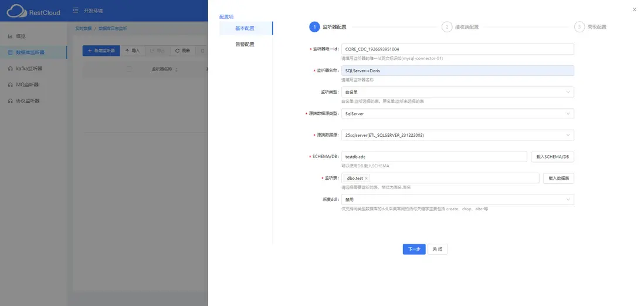Image resolution: width=644 pixels, height=306 pixels.
Task: Click the 刷新 toolbar button
Action: (182, 51)
